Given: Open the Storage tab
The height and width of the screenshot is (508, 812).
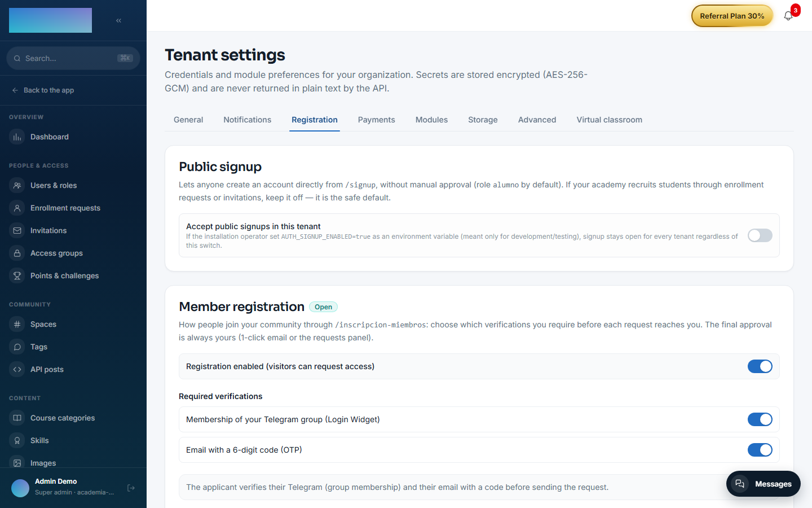Looking at the screenshot, I should point(483,120).
